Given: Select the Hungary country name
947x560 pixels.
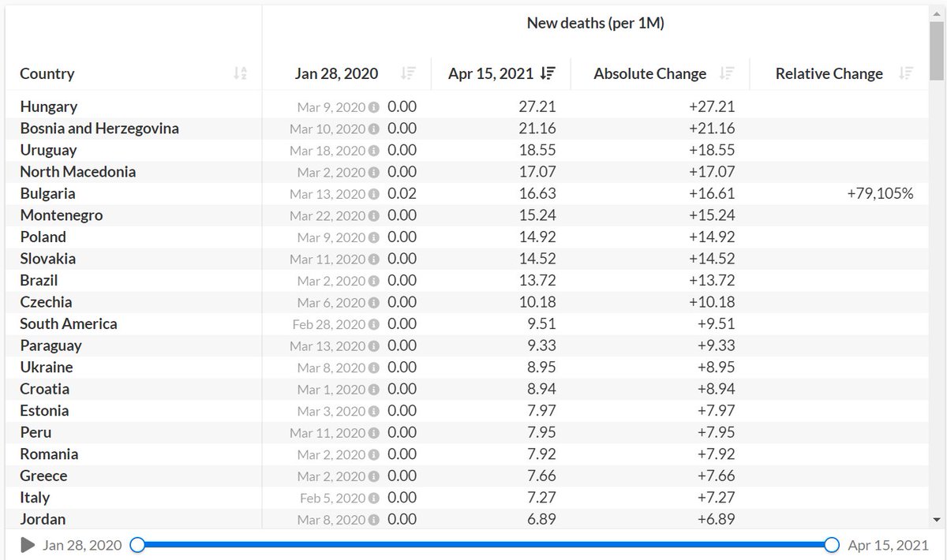Looking at the screenshot, I should [x=48, y=106].
